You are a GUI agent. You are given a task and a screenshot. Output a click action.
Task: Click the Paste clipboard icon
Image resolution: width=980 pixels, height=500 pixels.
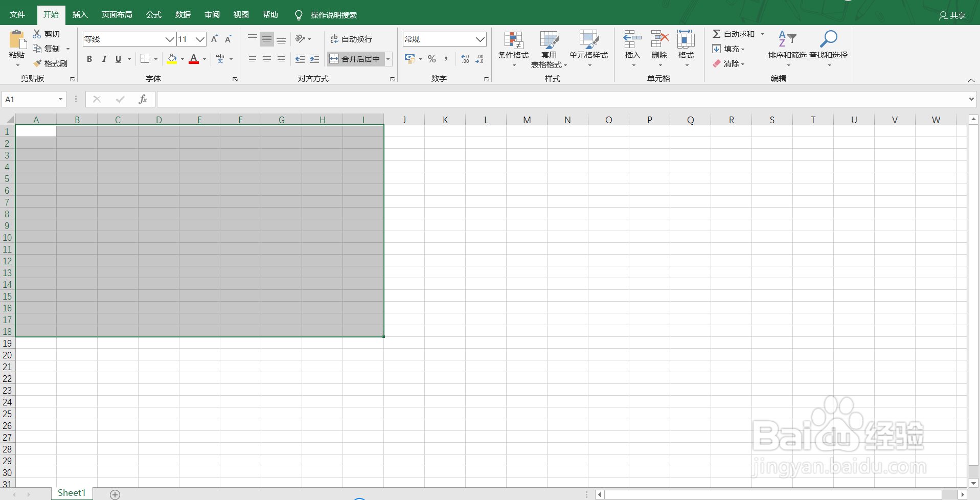coord(17,39)
